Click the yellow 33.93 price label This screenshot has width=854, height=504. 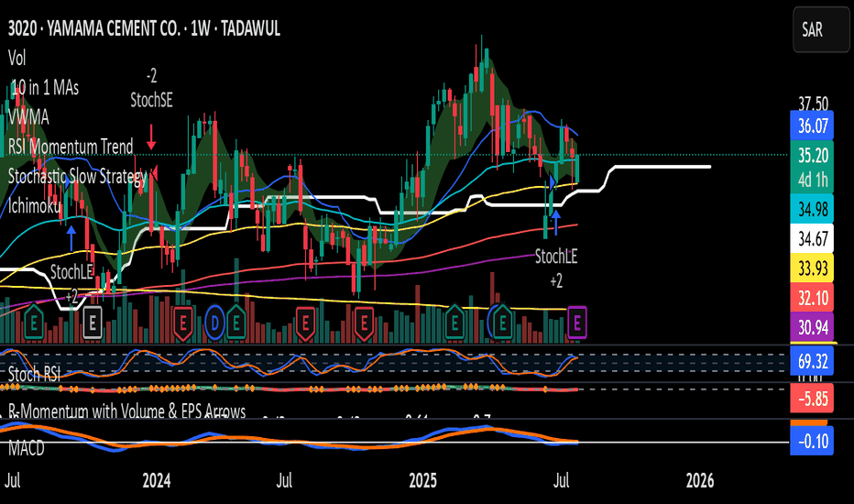812,268
